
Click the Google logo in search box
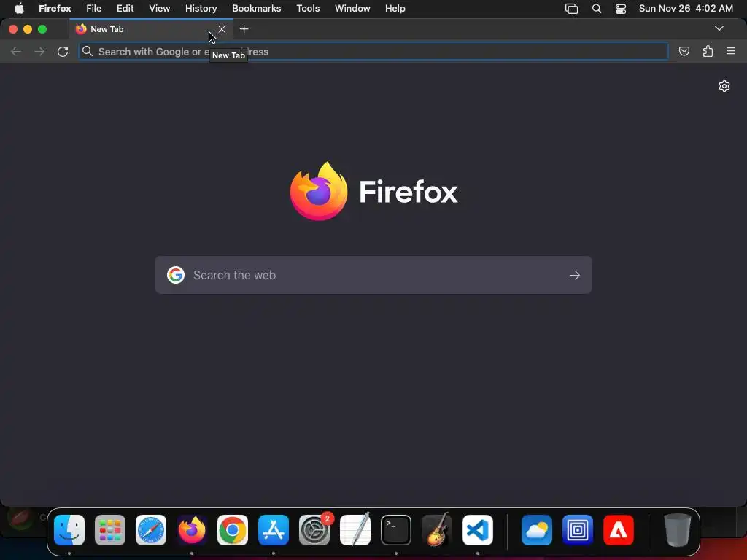175,275
